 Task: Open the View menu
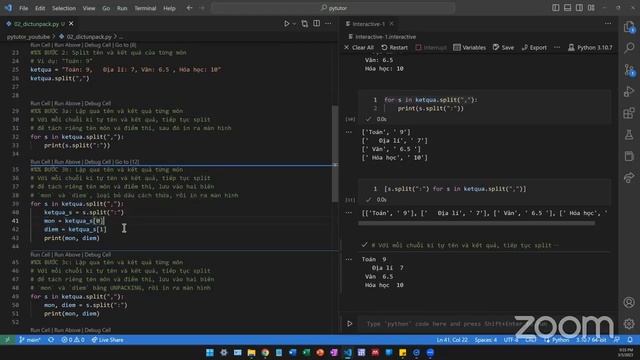point(89,8)
